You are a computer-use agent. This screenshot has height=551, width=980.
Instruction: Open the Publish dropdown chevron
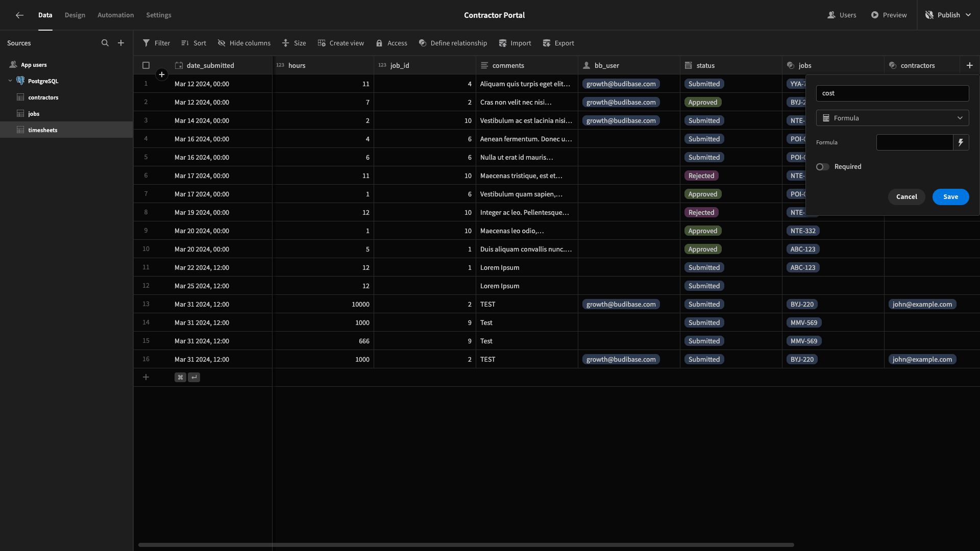(x=968, y=15)
